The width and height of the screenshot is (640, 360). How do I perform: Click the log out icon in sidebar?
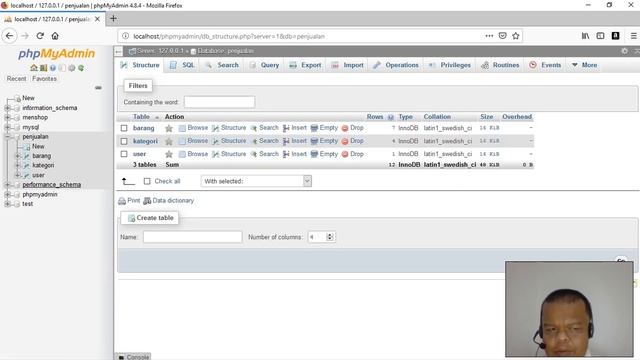click(43, 68)
